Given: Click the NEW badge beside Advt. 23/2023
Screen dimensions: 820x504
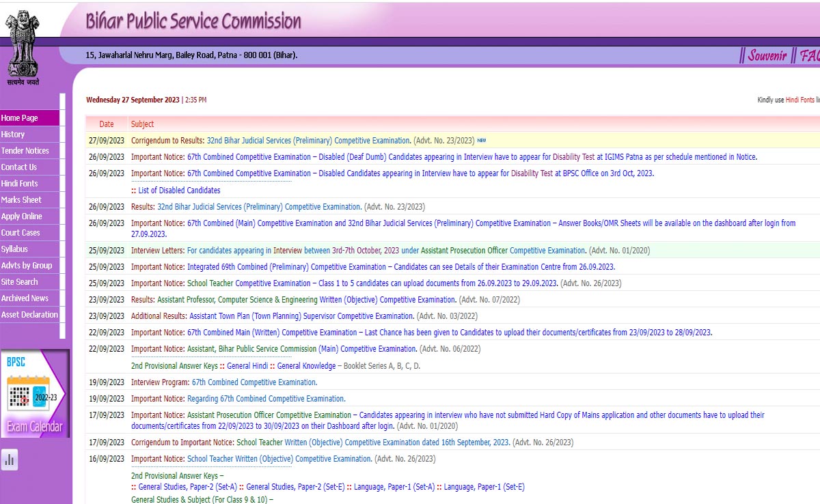Looking at the screenshot, I should (x=482, y=140).
